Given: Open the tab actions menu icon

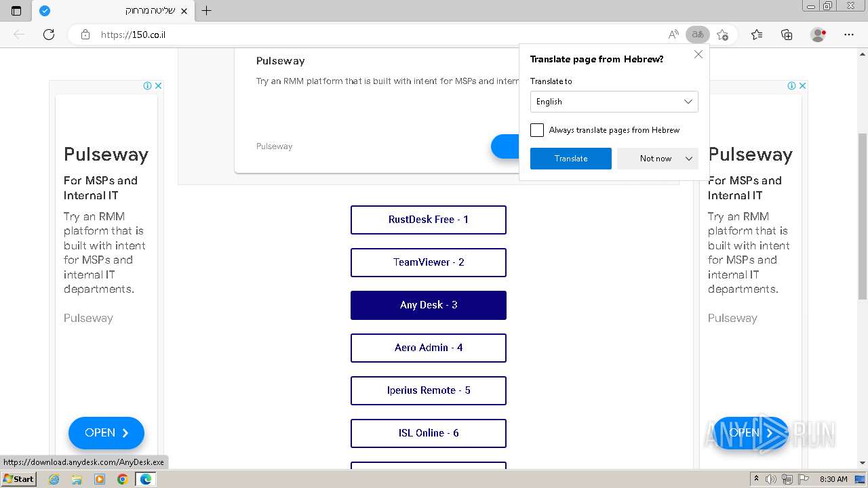Looking at the screenshot, I should [16, 10].
